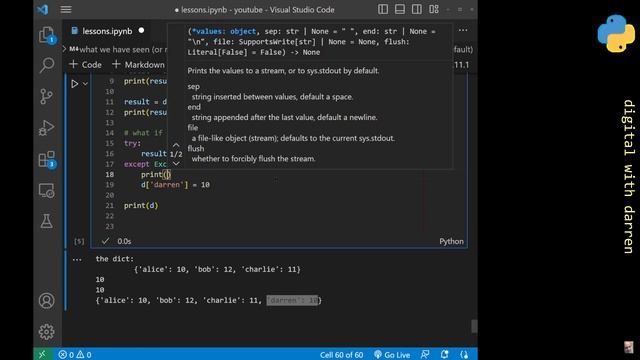640x360 pixels.
Task: Click inside print() parentheses on line 18
Action: point(167,174)
